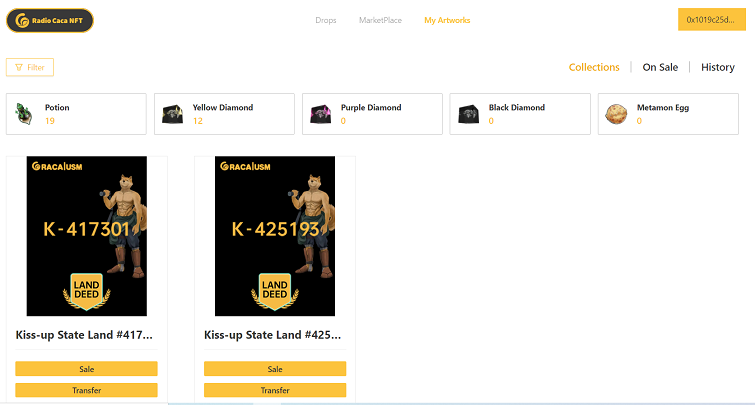Go to MarketPlace in top navigation
The image size is (755, 405).
click(380, 20)
